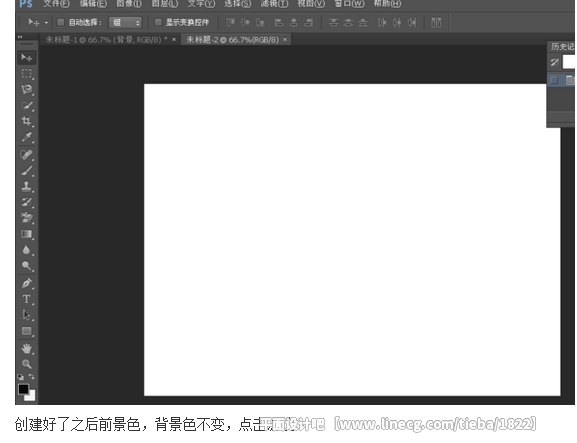
Task: Select the Eyedropper tool
Action: click(26, 137)
